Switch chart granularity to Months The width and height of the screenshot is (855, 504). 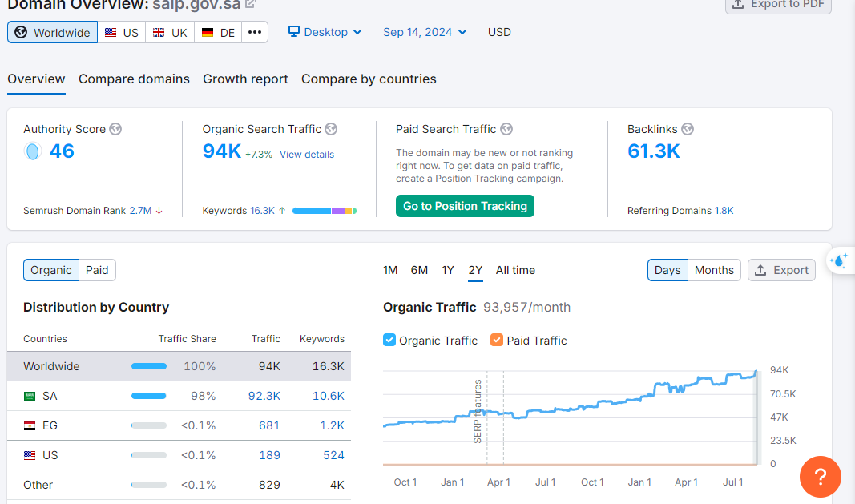(x=713, y=270)
